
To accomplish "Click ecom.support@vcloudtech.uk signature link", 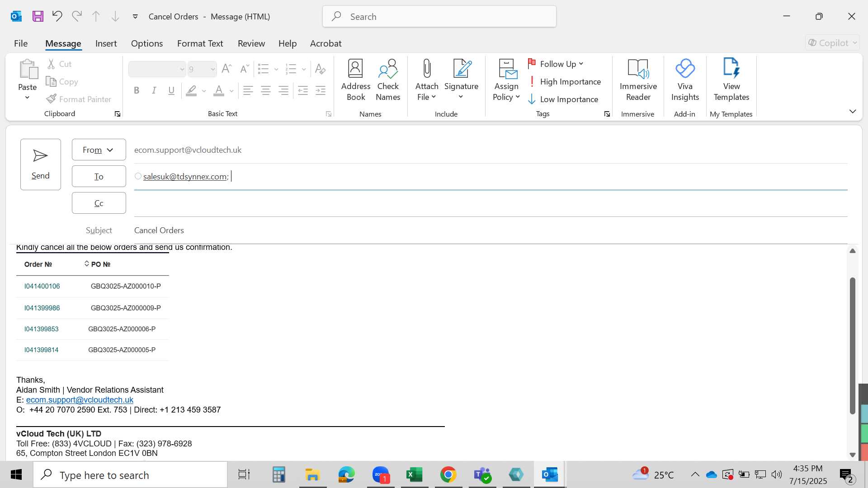I will pyautogui.click(x=80, y=400).
